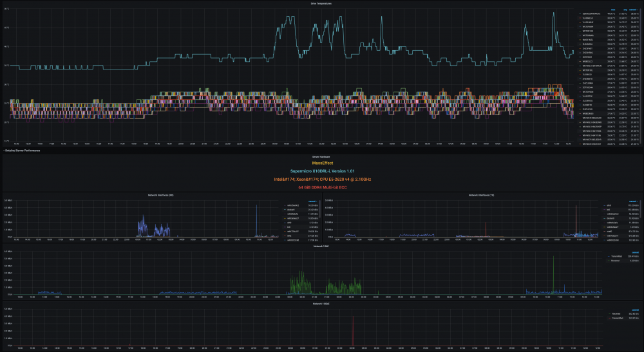The width and height of the screenshot is (644, 352).
Task: Toggle docker0 series in Network Interfaces RX legend
Action: click(291, 210)
